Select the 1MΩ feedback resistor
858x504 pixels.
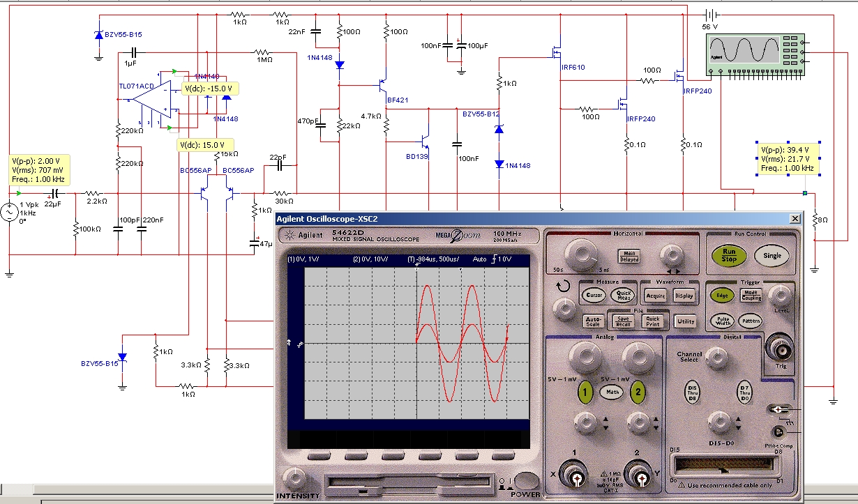pyautogui.click(x=262, y=51)
